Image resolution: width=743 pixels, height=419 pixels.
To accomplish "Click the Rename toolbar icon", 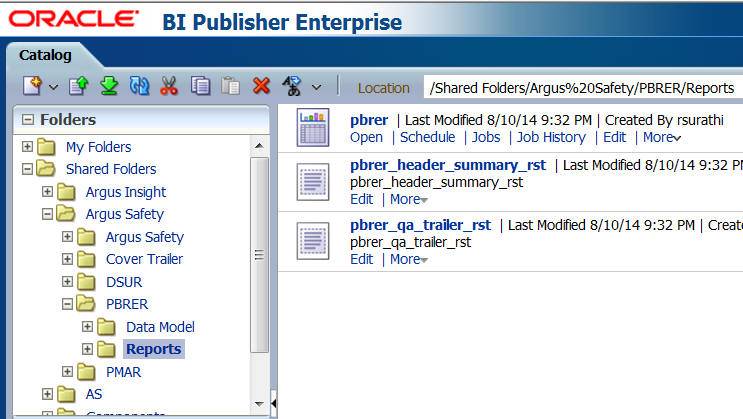I will [292, 86].
